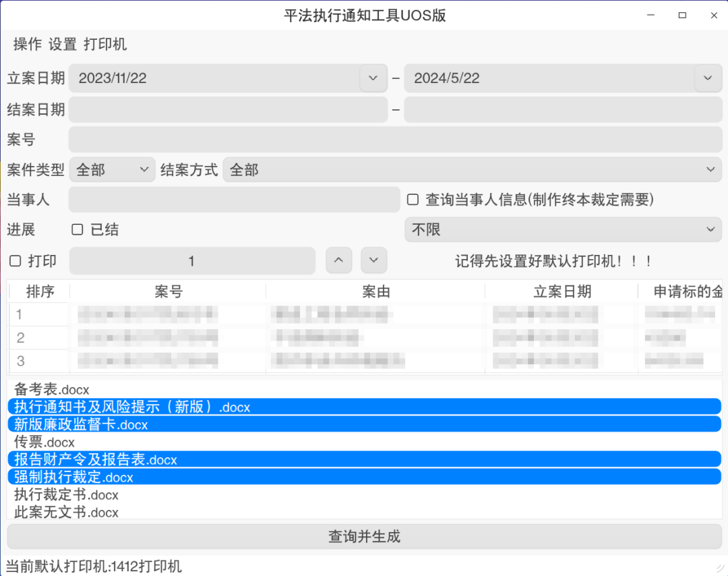Open the 设置 menu
This screenshot has width=728, height=576.
(63, 45)
